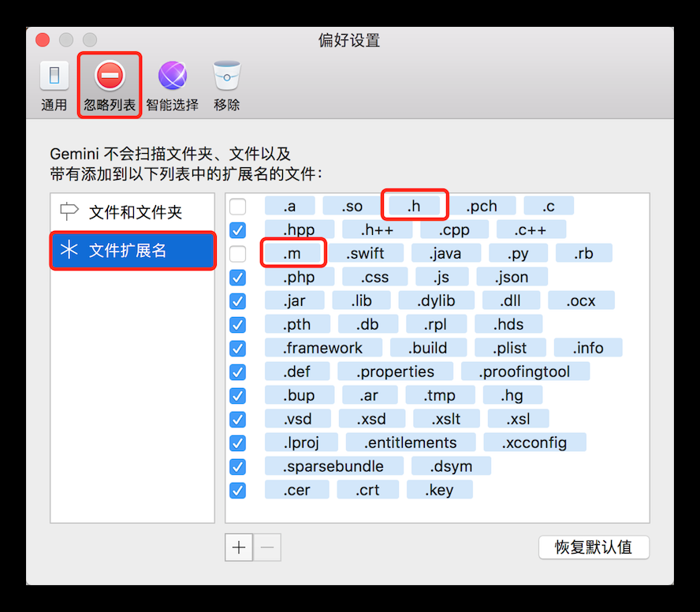Enable the checkbox for the .a extension row

[237, 206]
